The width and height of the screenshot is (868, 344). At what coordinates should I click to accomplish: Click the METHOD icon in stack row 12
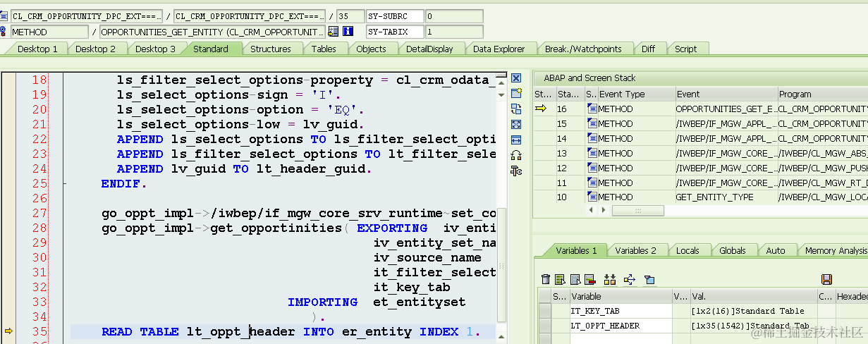592,168
